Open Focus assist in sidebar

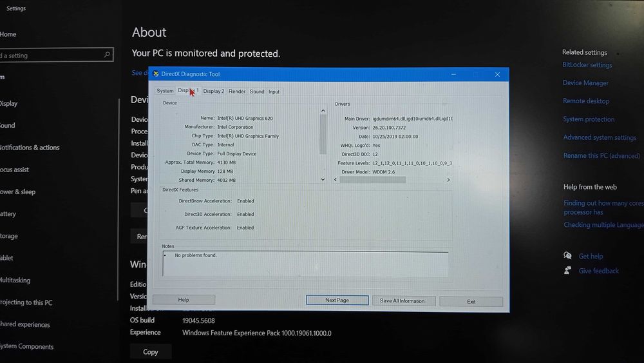coord(14,170)
